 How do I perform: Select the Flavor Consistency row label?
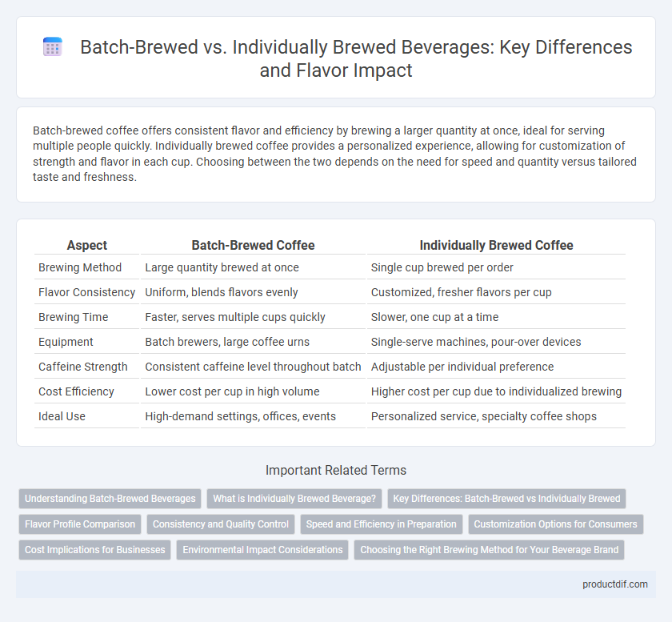click(87, 292)
